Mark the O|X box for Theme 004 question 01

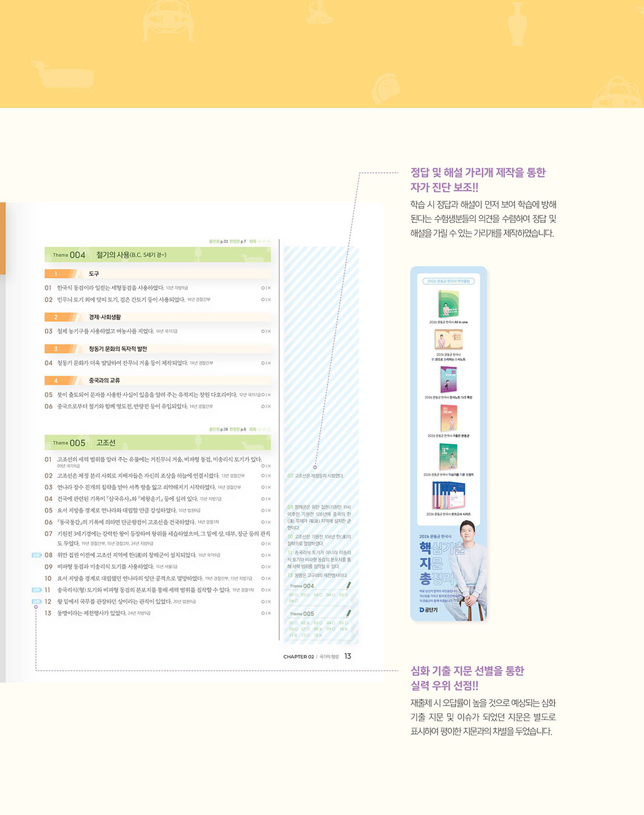[266, 288]
